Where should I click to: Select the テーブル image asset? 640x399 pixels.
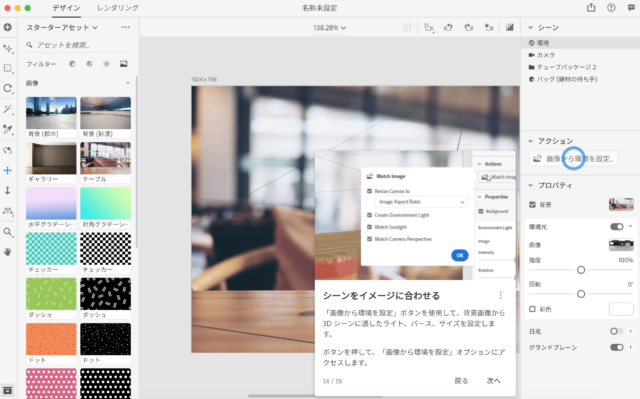pos(105,162)
